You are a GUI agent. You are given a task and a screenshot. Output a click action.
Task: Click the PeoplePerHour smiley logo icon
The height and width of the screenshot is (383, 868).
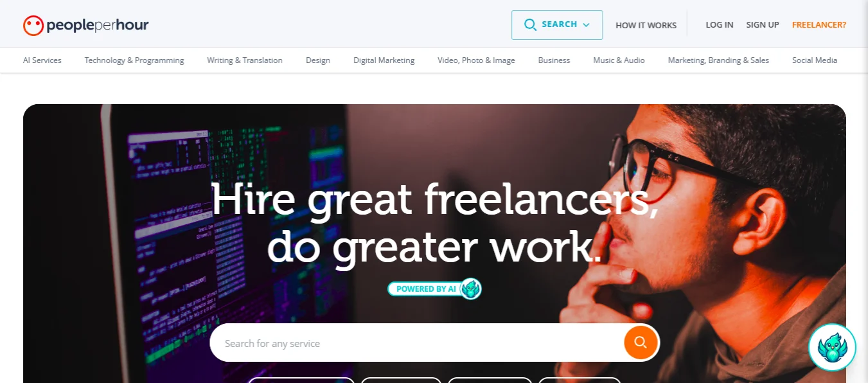tap(33, 25)
